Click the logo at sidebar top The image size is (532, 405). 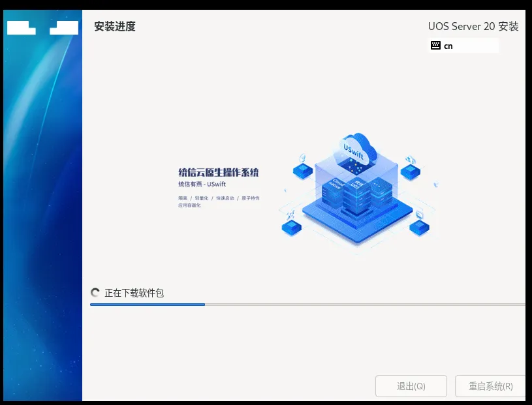click(42, 28)
